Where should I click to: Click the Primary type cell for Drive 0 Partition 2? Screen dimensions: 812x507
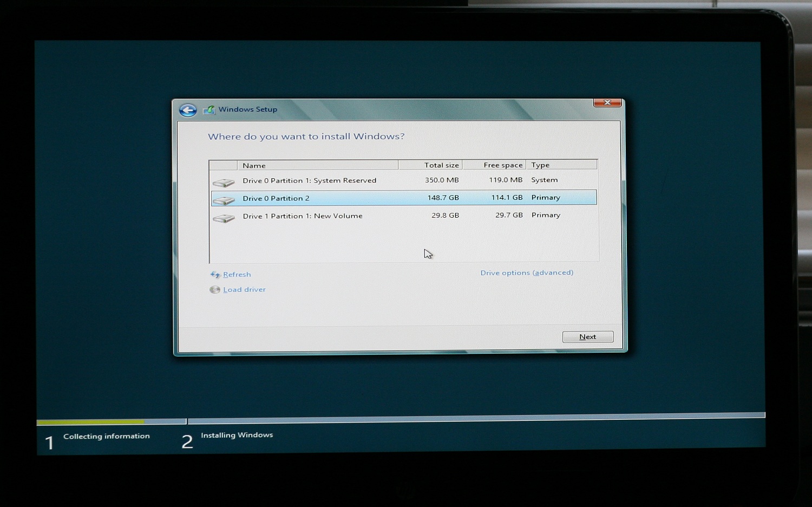pyautogui.click(x=546, y=198)
